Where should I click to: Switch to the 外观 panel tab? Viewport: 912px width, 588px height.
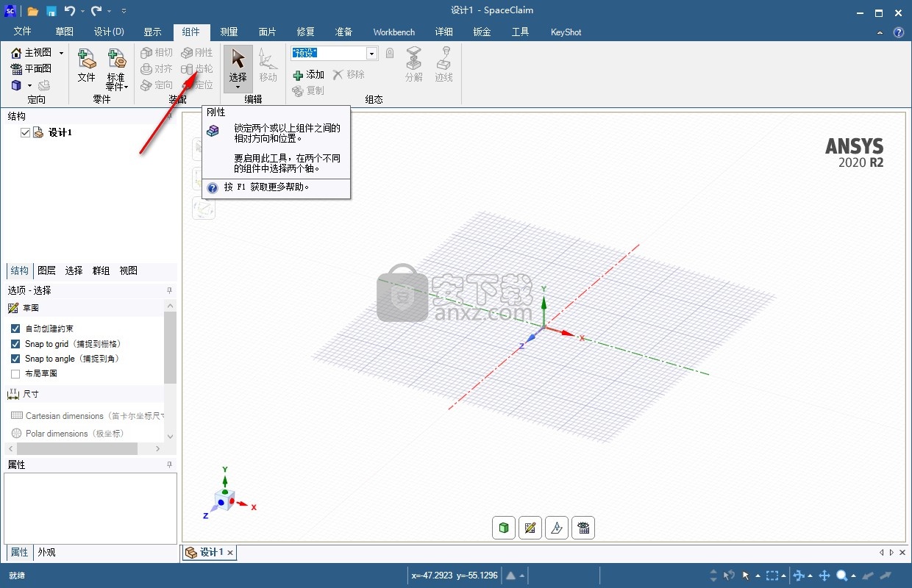[46, 552]
